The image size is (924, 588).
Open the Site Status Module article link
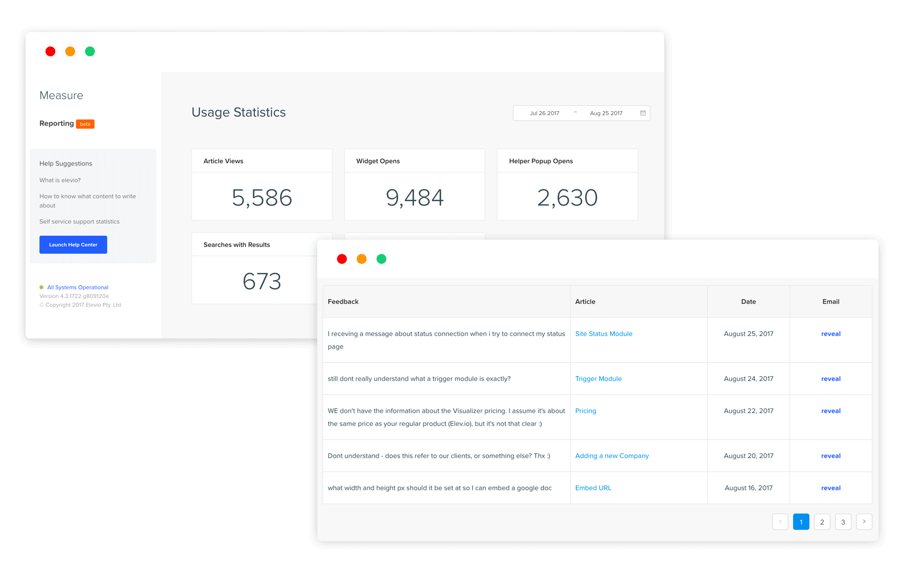coord(603,334)
